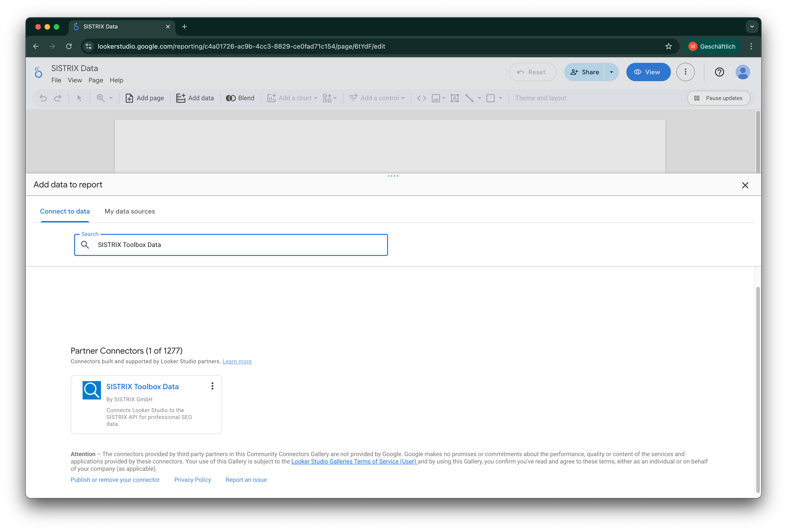The image size is (787, 532).
Task: Bookmark this page with star icon
Action: click(668, 46)
